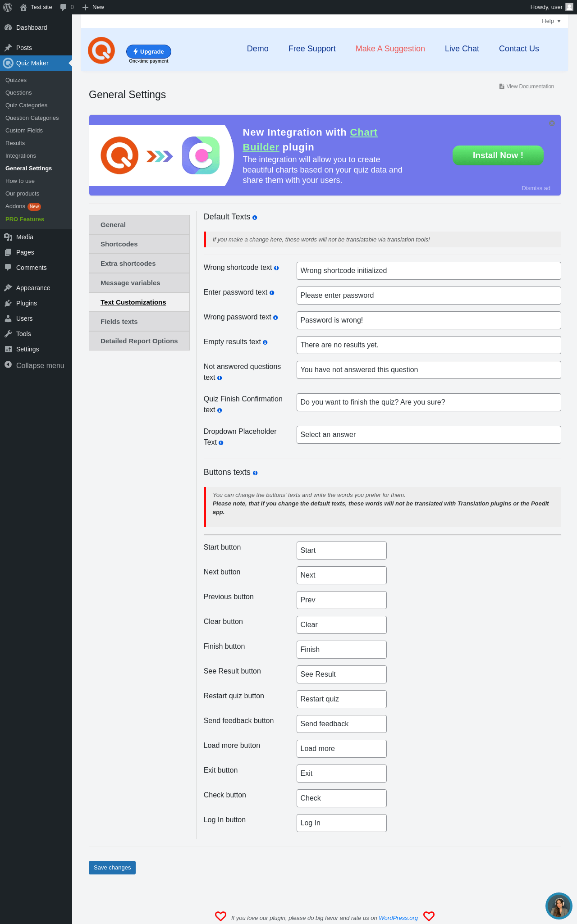Open Question Categories in sidebar
Image resolution: width=577 pixels, height=924 pixels.
[x=32, y=118]
